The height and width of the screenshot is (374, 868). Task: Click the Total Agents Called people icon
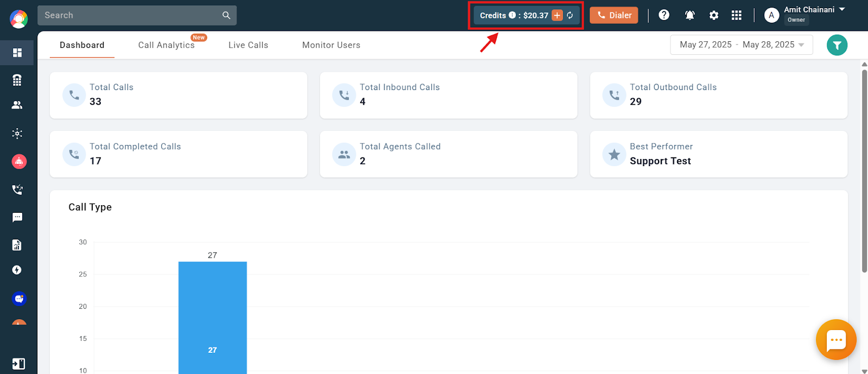pos(344,155)
